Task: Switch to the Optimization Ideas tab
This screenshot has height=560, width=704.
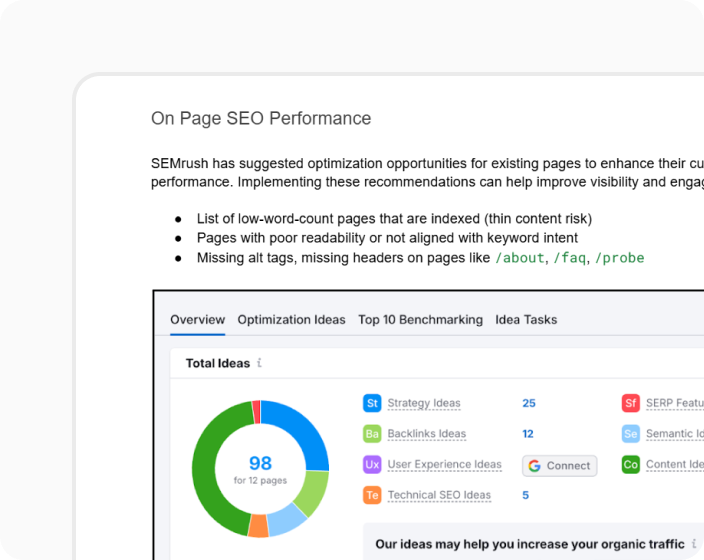Action: (291, 320)
